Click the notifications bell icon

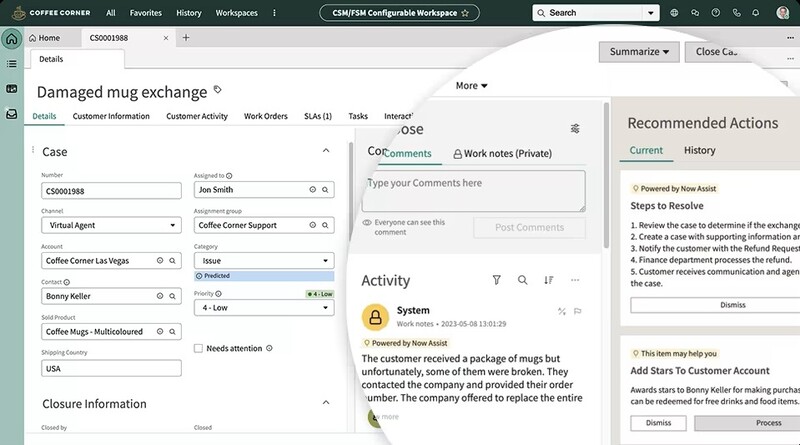coord(757,13)
